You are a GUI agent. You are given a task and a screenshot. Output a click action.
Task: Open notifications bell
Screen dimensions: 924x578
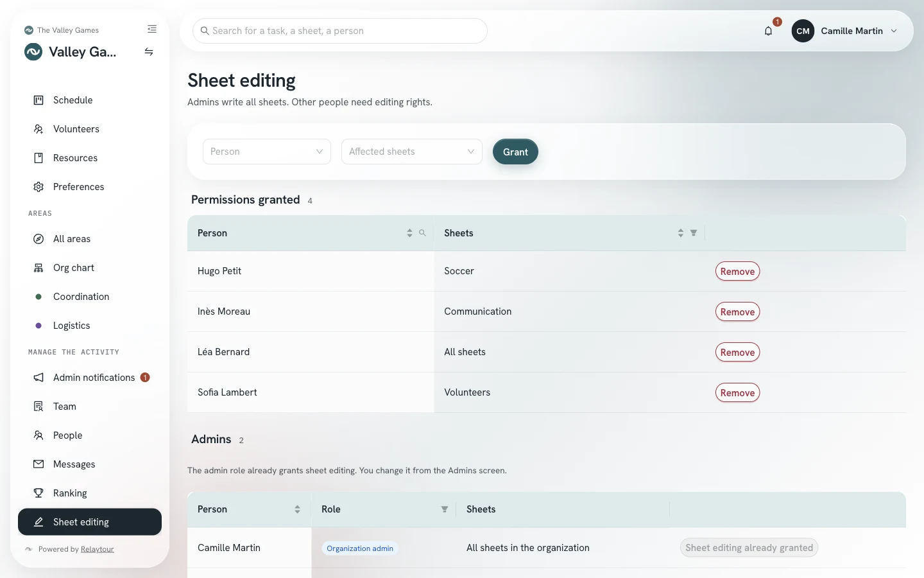point(768,31)
